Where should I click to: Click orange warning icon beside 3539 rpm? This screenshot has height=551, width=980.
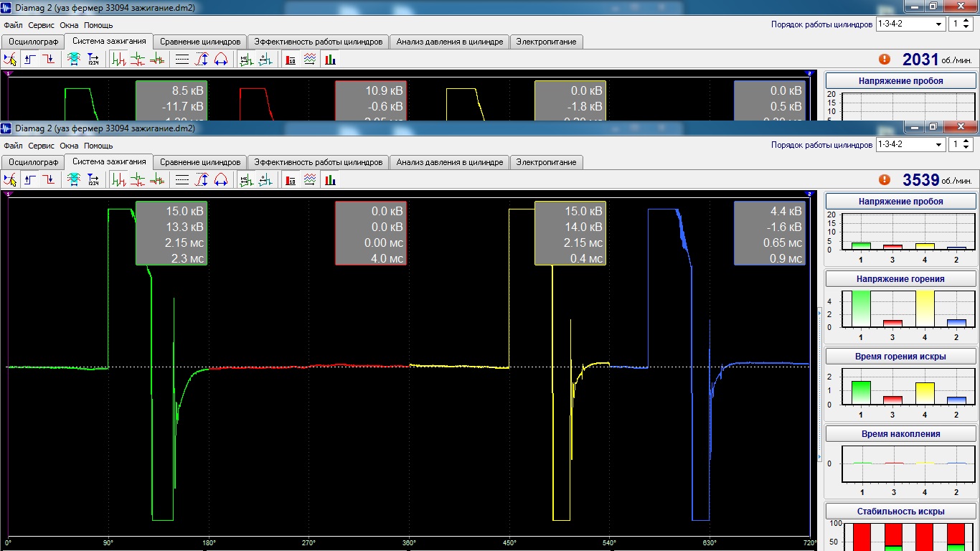click(885, 180)
